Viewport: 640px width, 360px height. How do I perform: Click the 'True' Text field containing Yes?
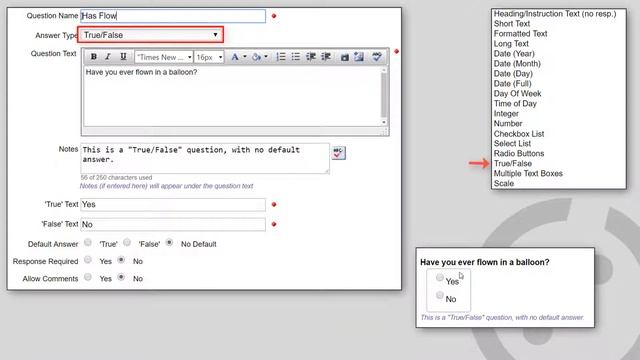coord(173,204)
